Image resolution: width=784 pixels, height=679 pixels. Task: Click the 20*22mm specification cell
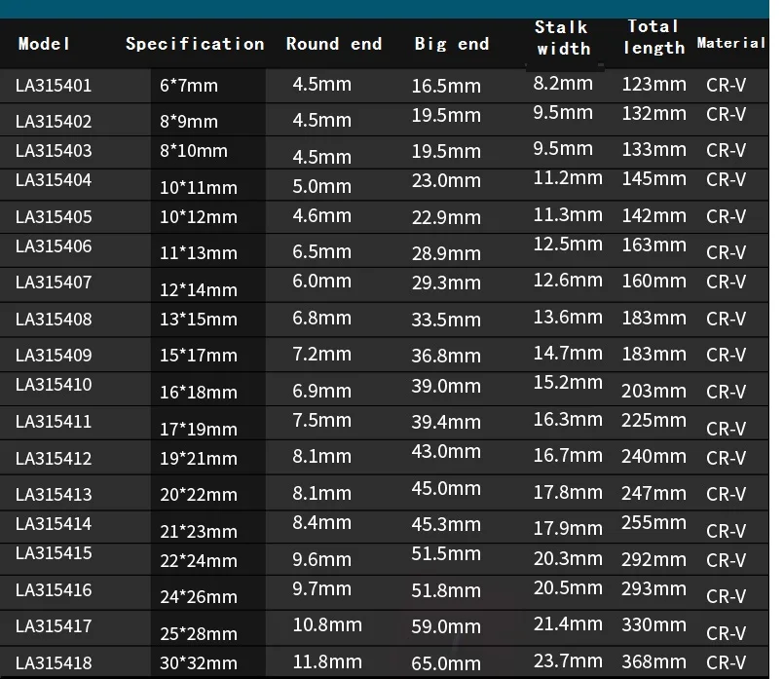point(199,495)
